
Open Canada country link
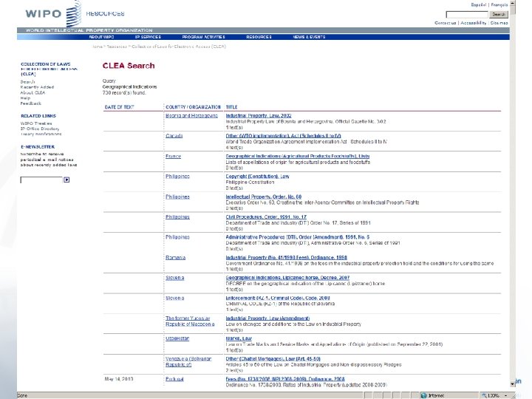(174, 136)
